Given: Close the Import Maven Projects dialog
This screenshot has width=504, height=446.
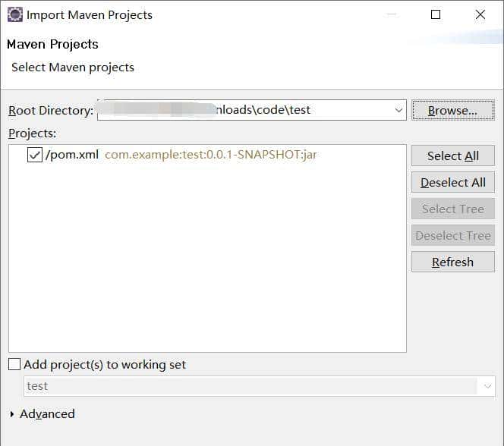Looking at the screenshot, I should 480,14.
